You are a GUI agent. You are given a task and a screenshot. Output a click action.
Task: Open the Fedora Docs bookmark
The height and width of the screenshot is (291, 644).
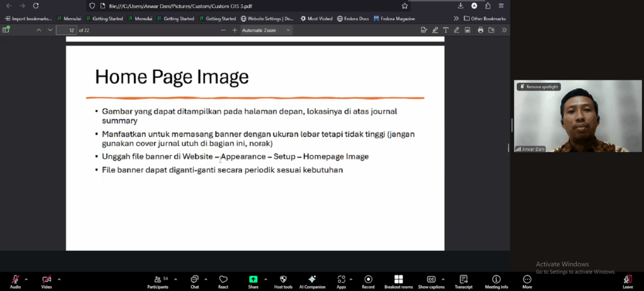pyautogui.click(x=353, y=18)
